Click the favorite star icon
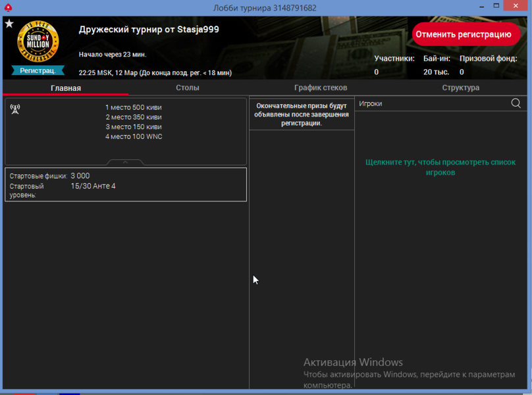 tap(9, 24)
